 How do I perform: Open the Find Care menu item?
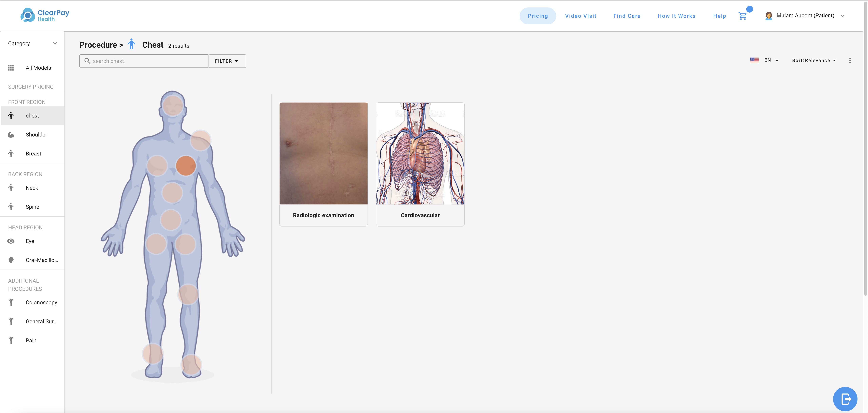[x=626, y=16]
